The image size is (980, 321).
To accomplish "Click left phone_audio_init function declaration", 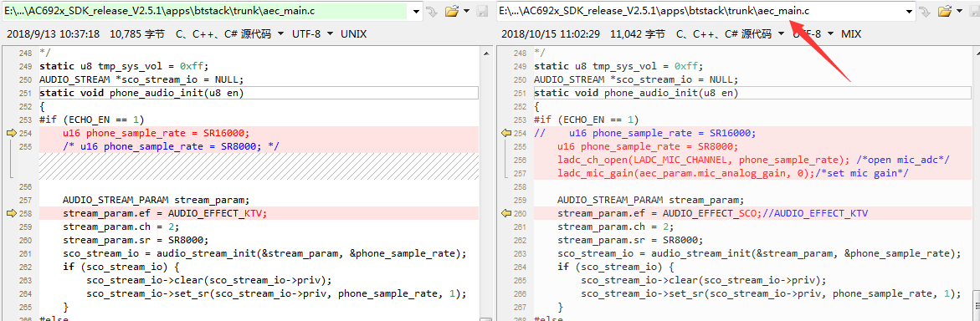I will point(141,93).
